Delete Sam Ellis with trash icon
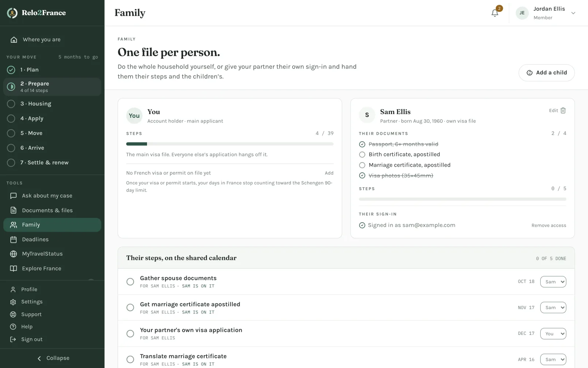This screenshot has width=588, height=368. tap(563, 110)
